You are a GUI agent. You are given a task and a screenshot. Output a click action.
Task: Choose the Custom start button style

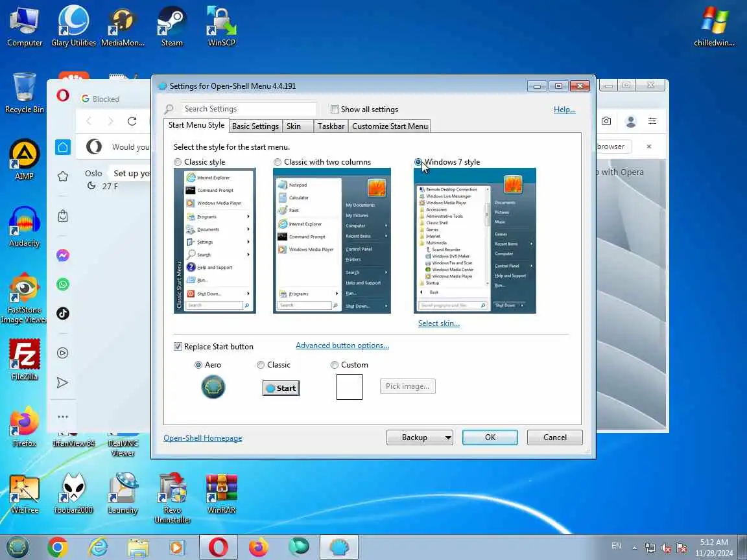(x=335, y=365)
